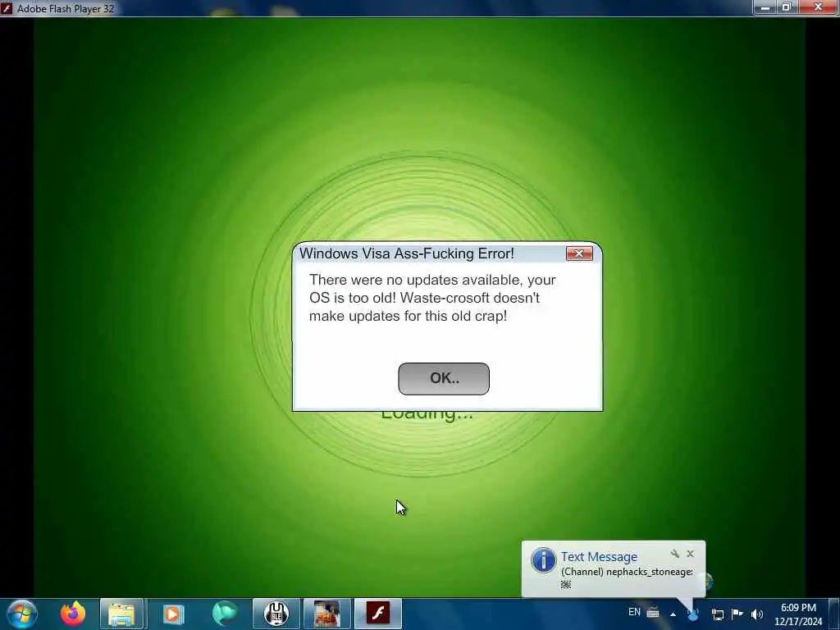Click the nephacks_stoneage channel text
The height and width of the screenshot is (630, 840).
(x=627, y=572)
